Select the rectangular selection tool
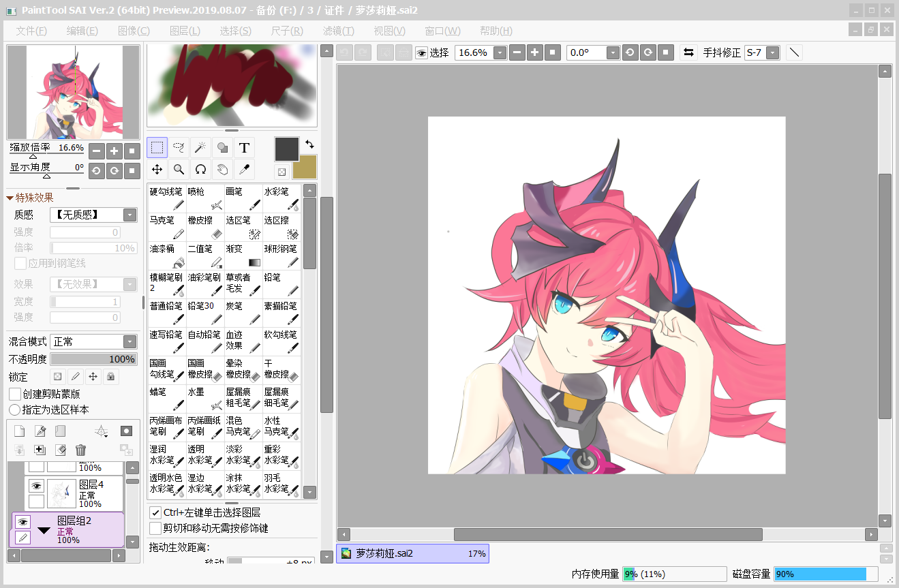The image size is (899, 588). 157,147
